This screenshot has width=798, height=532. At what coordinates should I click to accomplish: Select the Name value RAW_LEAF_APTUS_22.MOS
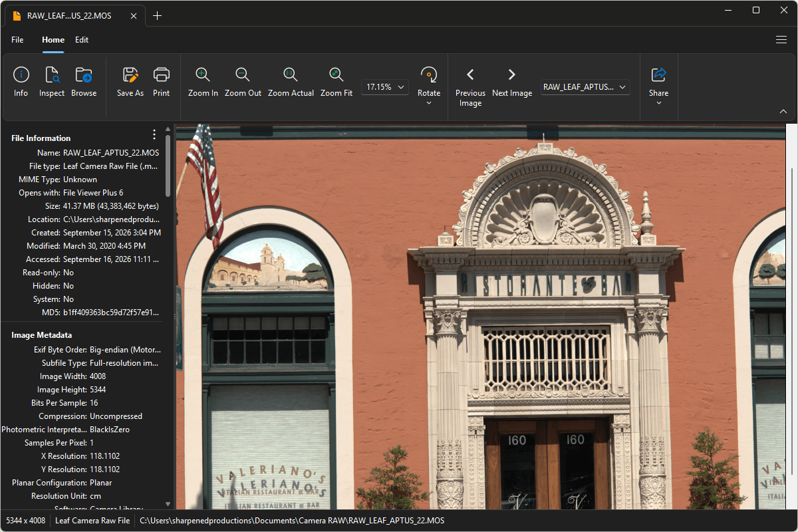click(x=111, y=153)
